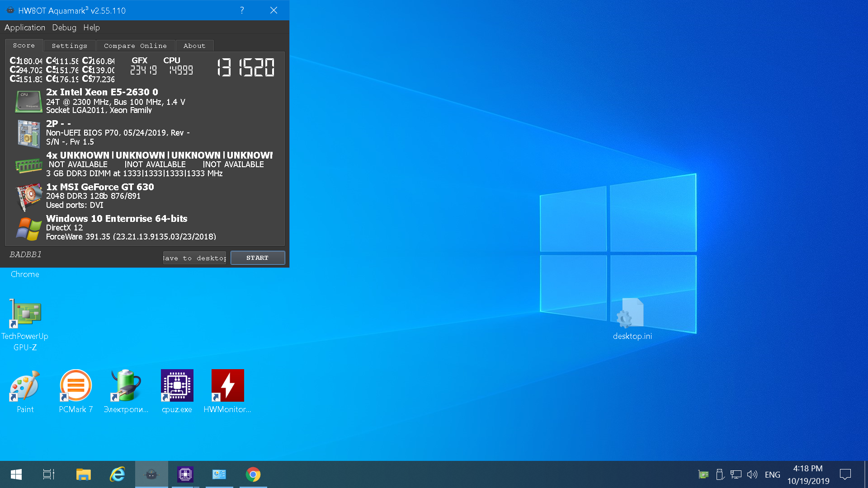Select the Paint desktop shortcut

(x=25, y=392)
